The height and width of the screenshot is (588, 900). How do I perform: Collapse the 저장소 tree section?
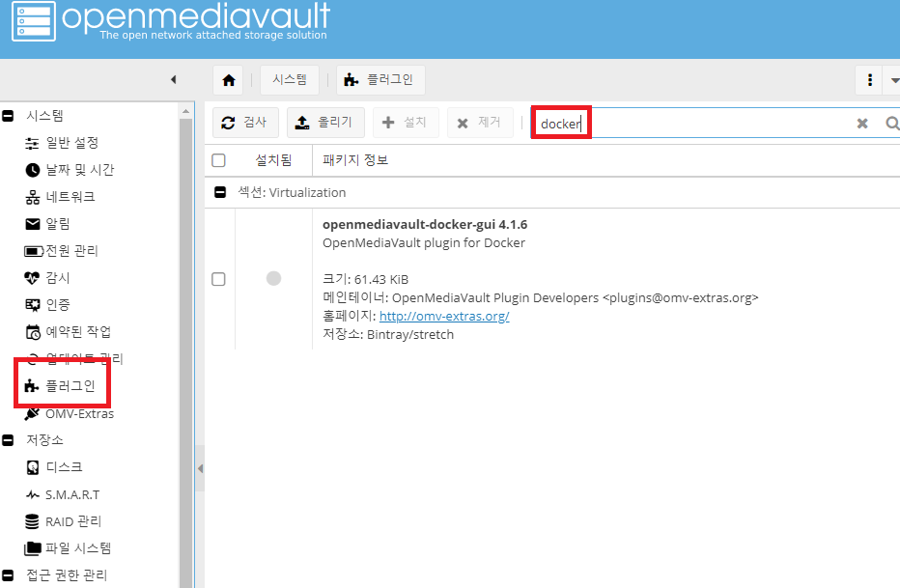(8, 440)
